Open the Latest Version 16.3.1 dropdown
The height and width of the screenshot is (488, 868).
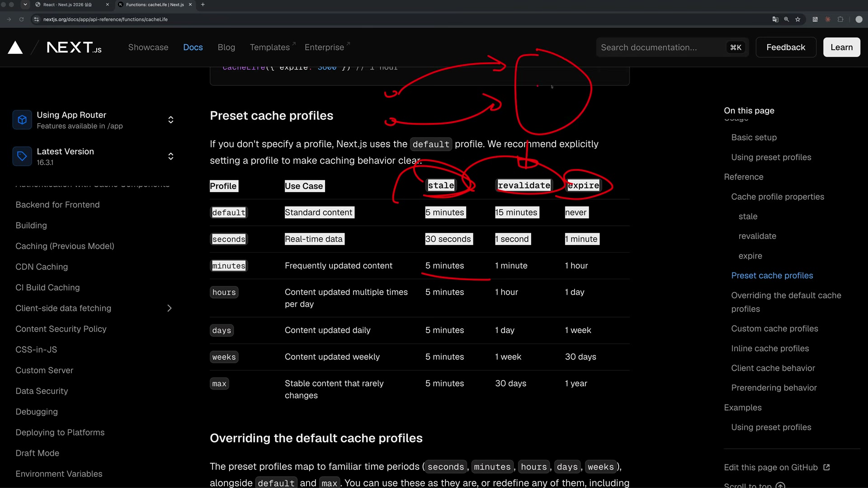pyautogui.click(x=171, y=156)
